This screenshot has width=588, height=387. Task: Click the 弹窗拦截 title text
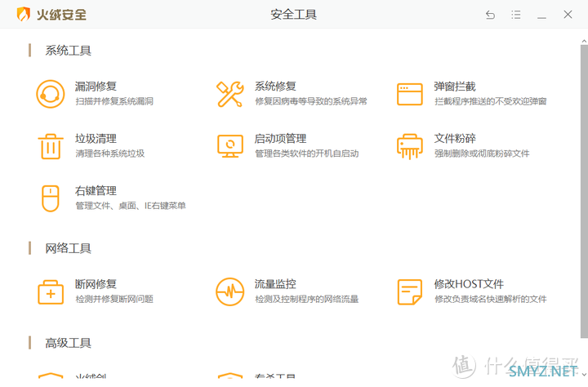click(455, 87)
